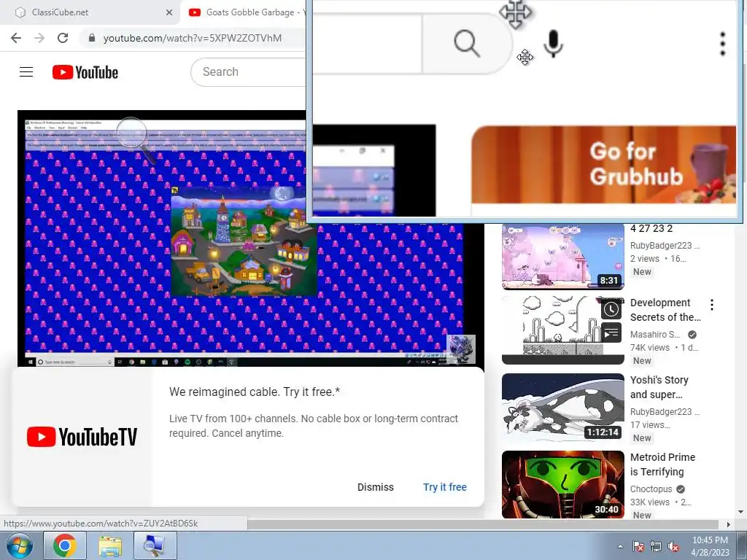Click vertical scrollbar down arrow
Viewport: 747px width, 560px height.
click(740, 513)
